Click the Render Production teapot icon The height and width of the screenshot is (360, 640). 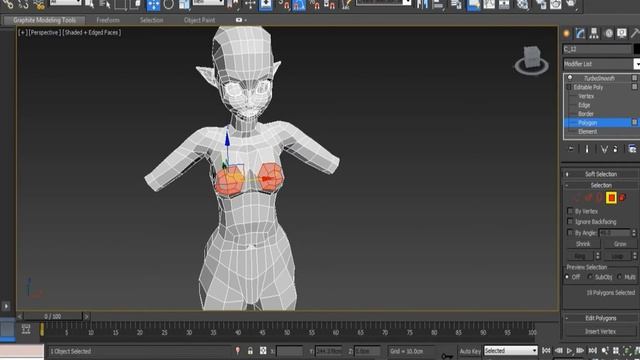coord(571,4)
